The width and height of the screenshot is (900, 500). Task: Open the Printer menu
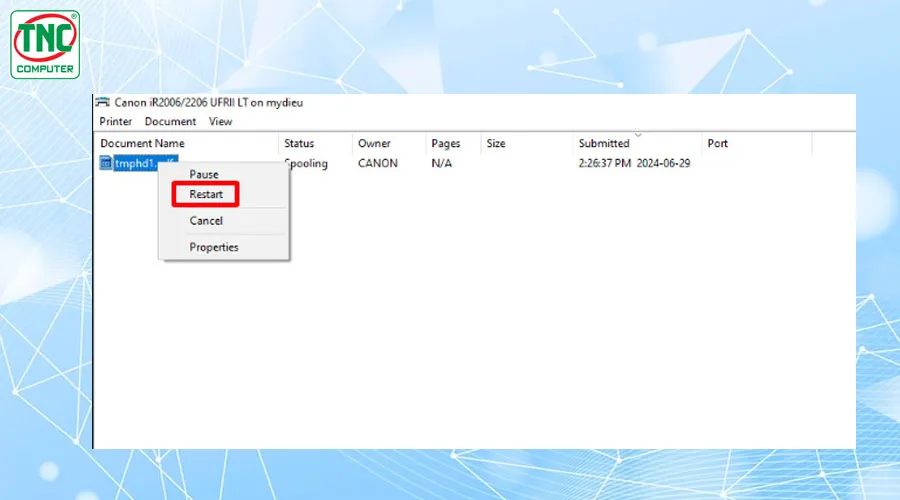[115, 122]
